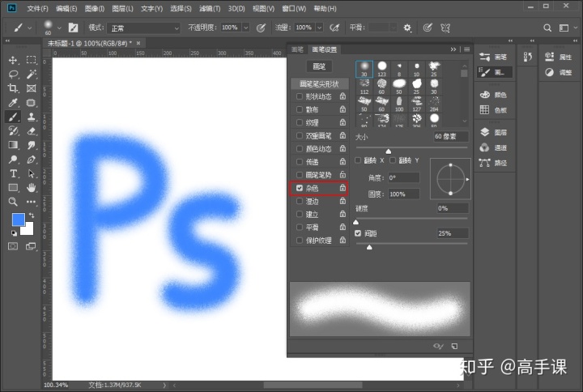Image resolution: width=583 pixels, height=392 pixels.
Task: Select the Brush tool in toolbox
Action: (x=13, y=117)
